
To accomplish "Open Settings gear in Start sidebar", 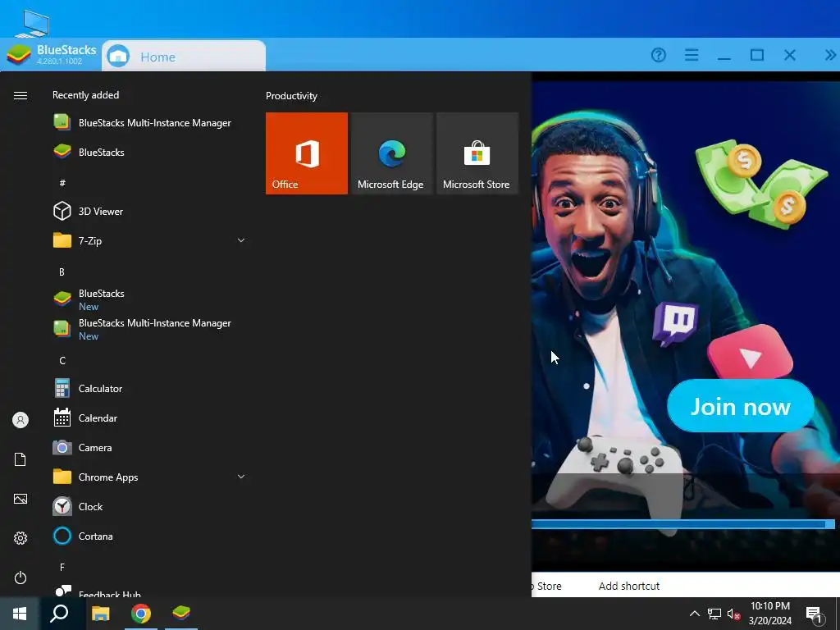I will 21,538.
